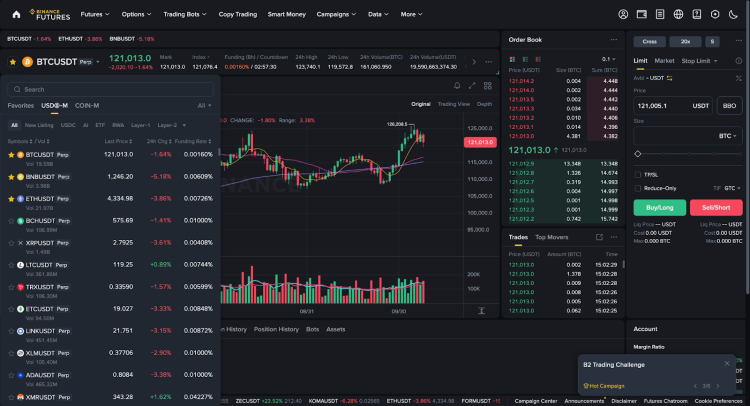Click the order size slider handle
The image size is (750, 406).
639,153
